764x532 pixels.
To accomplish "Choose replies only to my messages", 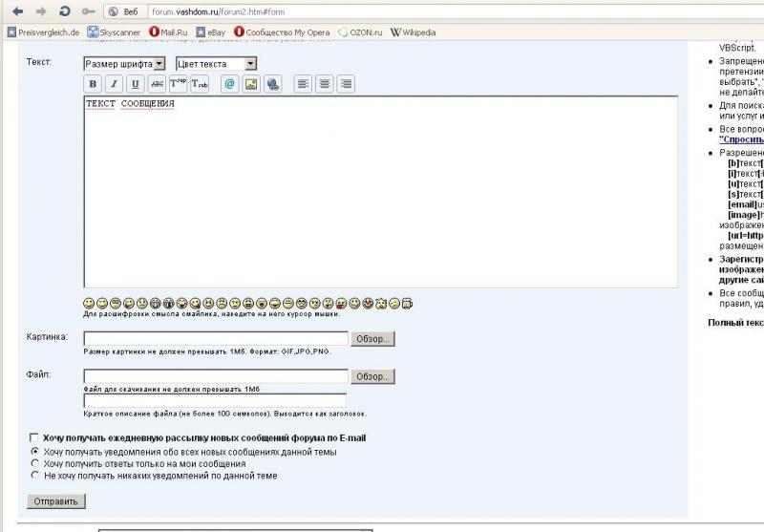I will [35, 463].
